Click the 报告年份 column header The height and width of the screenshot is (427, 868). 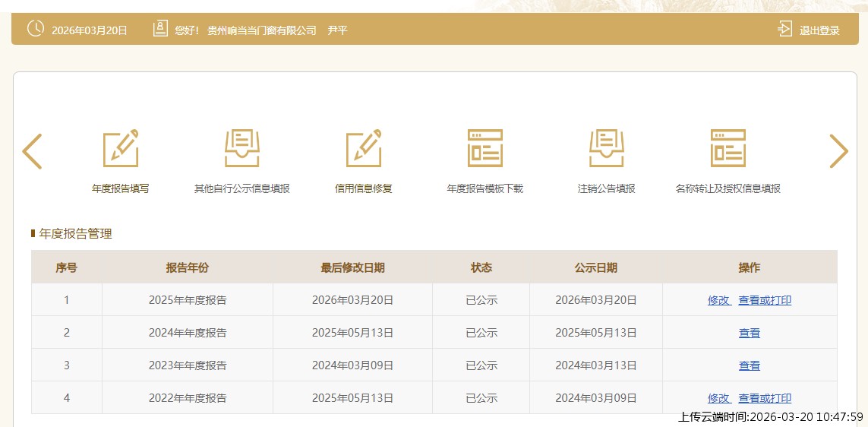(188, 267)
